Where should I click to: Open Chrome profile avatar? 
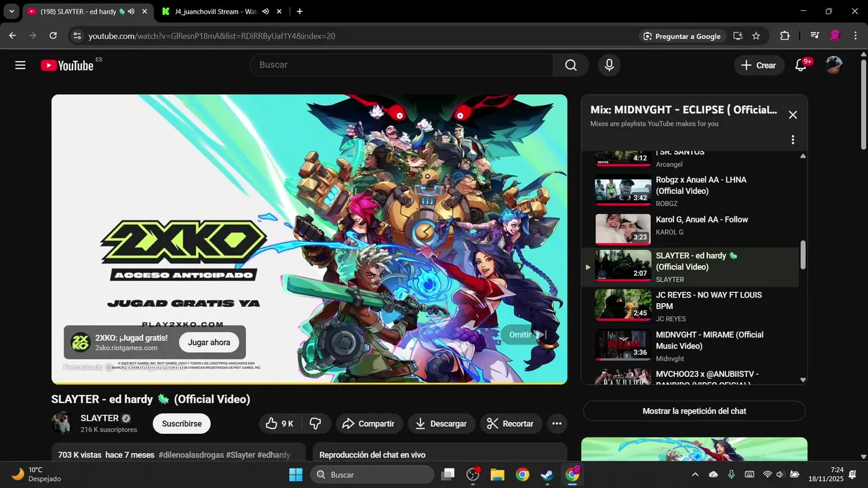coord(835,36)
